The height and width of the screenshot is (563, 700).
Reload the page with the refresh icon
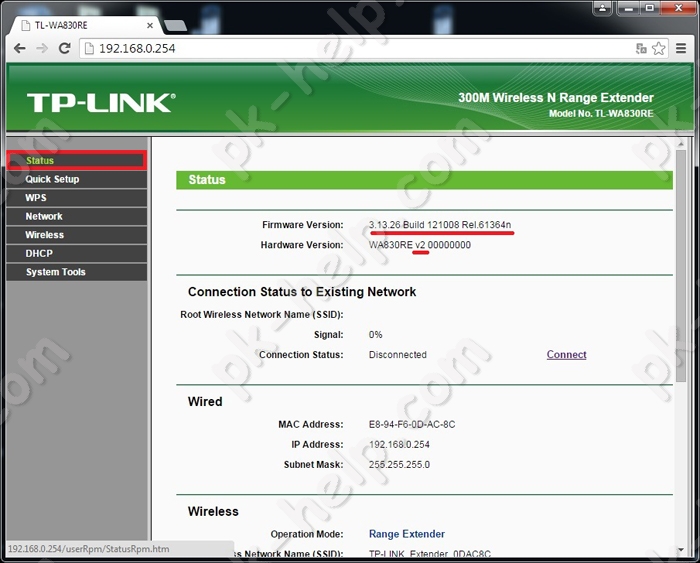65,48
